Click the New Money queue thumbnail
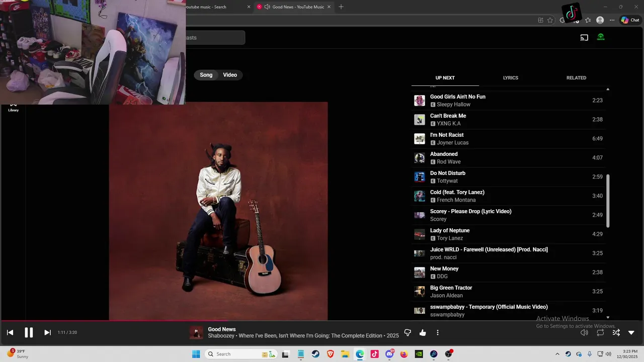Viewport: 644px width, 362px height. pyautogui.click(x=420, y=273)
